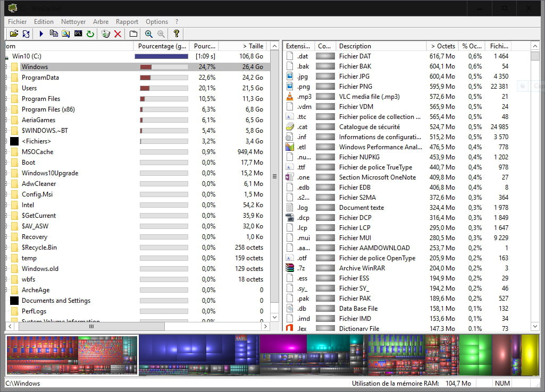545x392 pixels.
Task: Click the font icon for .otf
Action: click(290, 258)
